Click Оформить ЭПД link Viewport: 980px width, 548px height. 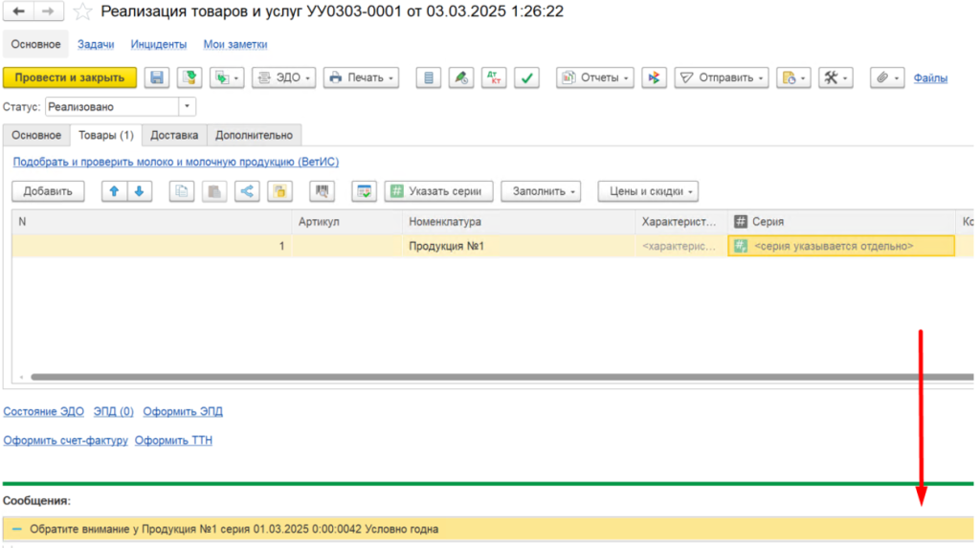tap(183, 412)
